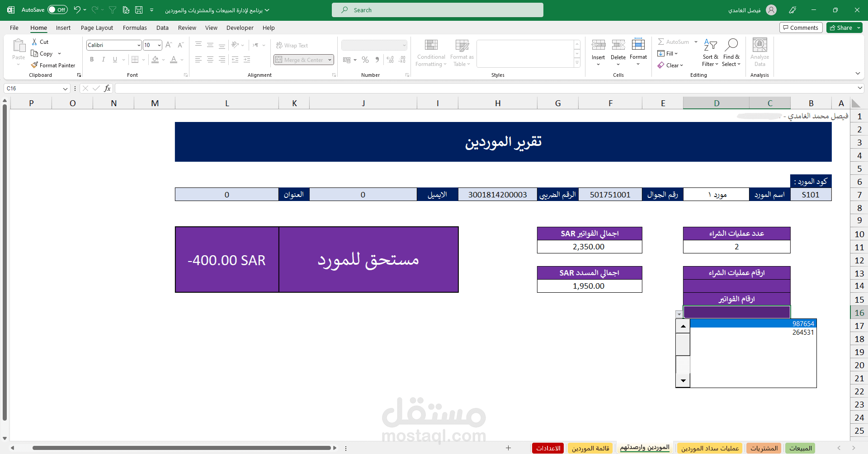Switch to the Developer tab
868x454 pixels.
coord(240,28)
